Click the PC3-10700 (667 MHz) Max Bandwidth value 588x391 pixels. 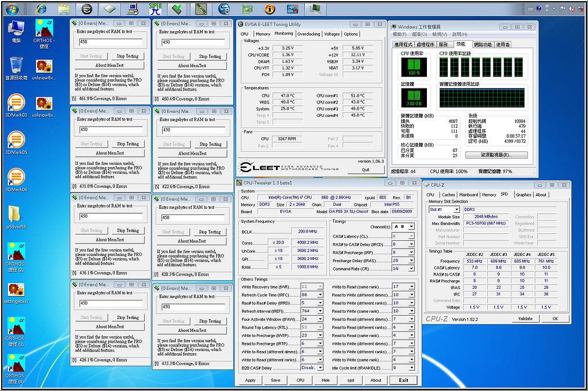[486, 223]
